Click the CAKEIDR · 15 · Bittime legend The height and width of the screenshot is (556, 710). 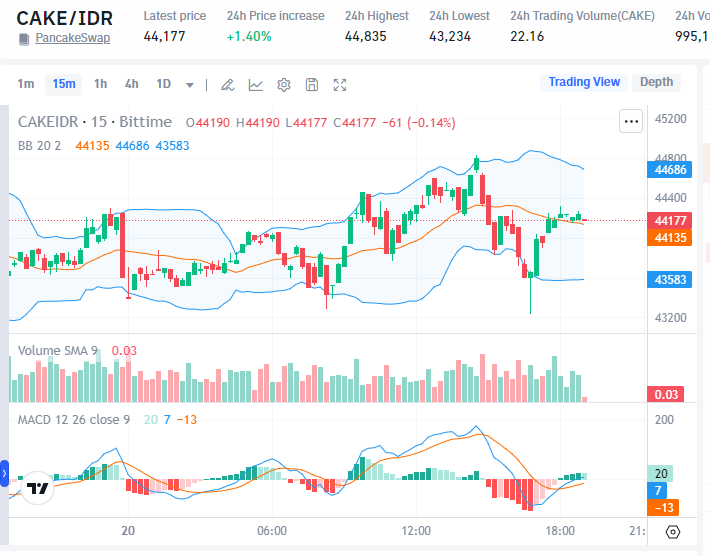95,122
